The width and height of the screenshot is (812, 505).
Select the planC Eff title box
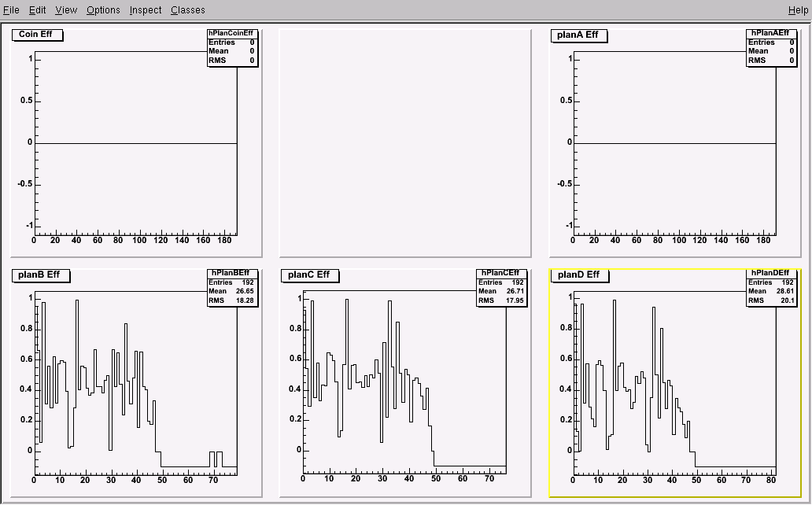[x=310, y=275]
